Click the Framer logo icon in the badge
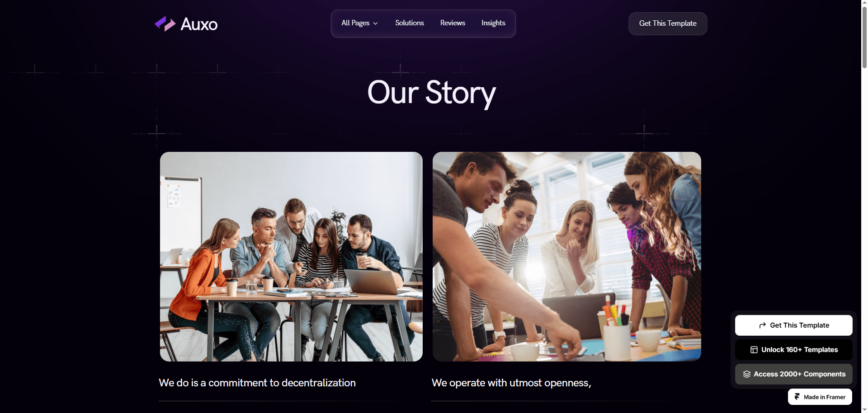The height and width of the screenshot is (413, 868). 797,397
